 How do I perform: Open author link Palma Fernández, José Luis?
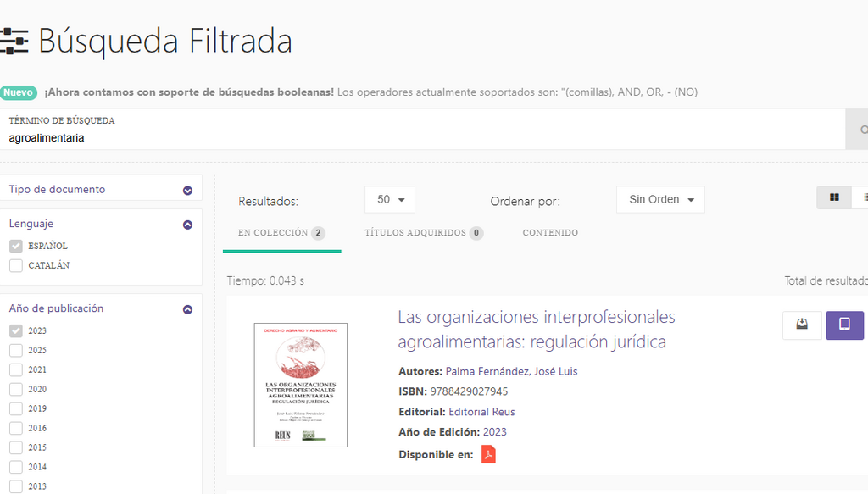coord(511,371)
